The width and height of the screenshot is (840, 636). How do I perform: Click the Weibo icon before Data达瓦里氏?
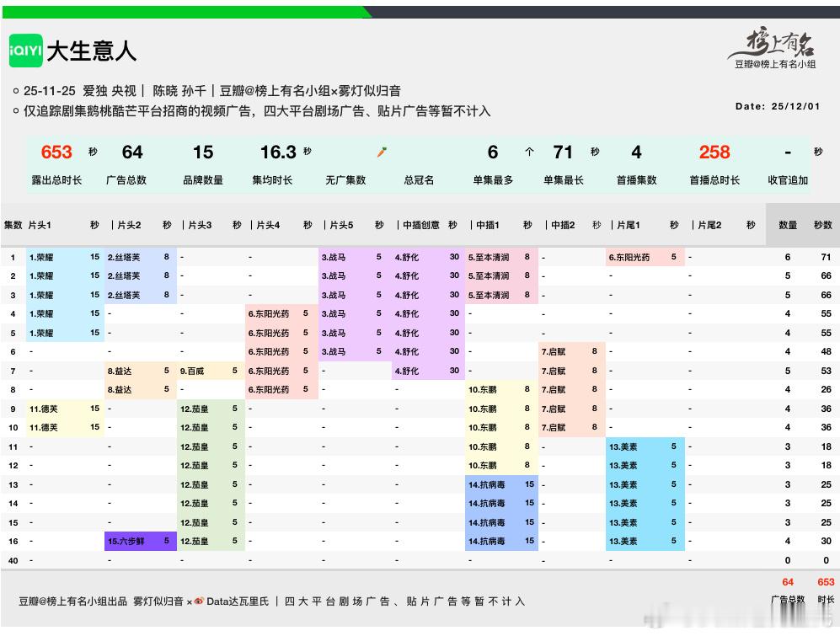(199, 601)
